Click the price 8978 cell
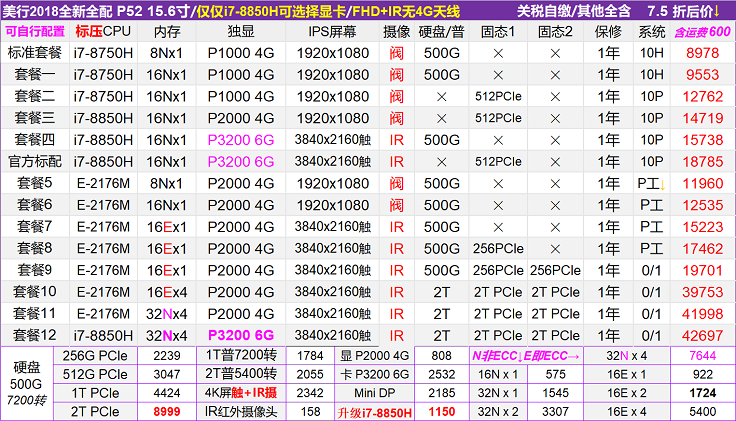 tap(701, 52)
